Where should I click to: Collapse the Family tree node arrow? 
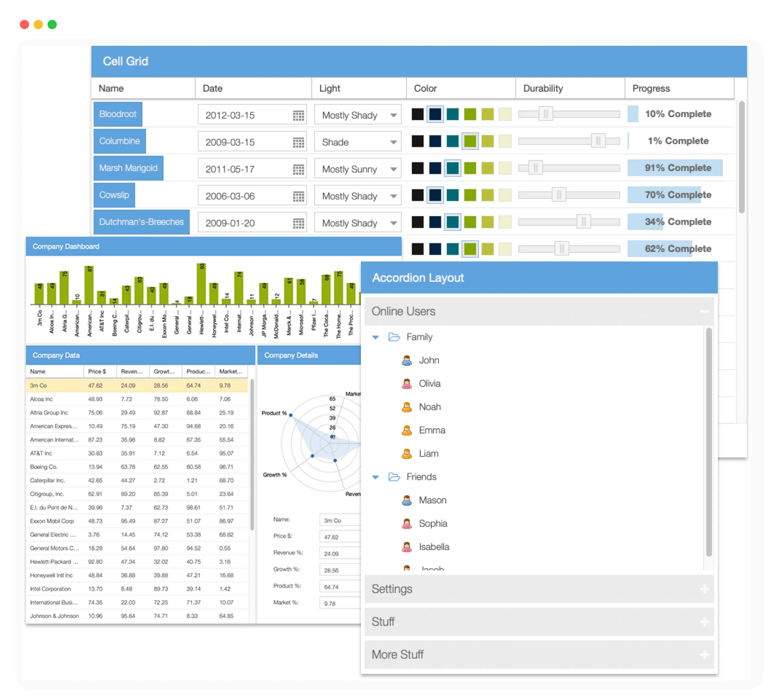pos(376,337)
